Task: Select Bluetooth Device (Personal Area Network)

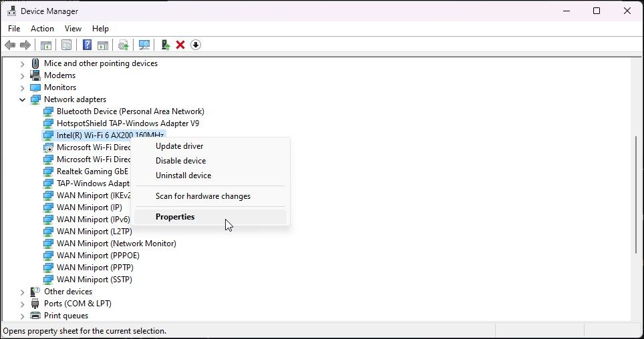Action: pyautogui.click(x=130, y=111)
